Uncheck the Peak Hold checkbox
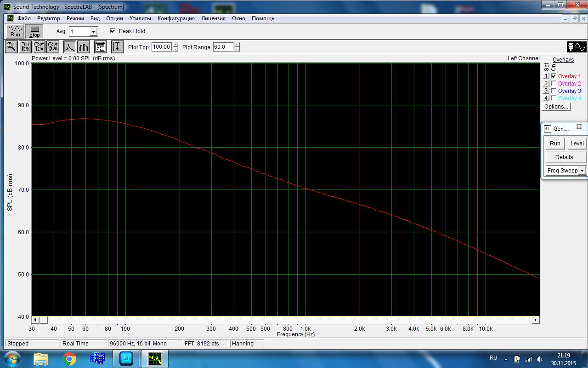This screenshot has width=588, height=368. pos(113,31)
